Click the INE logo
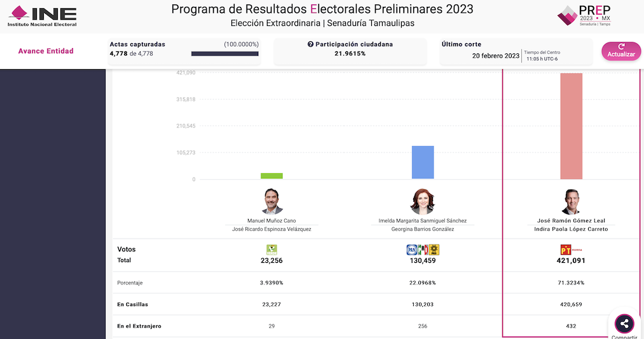Viewport: 644px width, 339px height. click(42, 16)
